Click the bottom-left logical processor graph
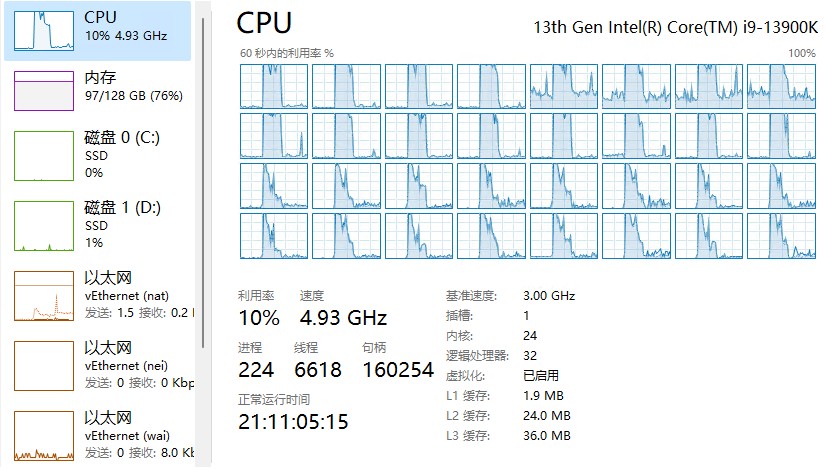This screenshot has height=469, width=828. click(x=273, y=236)
